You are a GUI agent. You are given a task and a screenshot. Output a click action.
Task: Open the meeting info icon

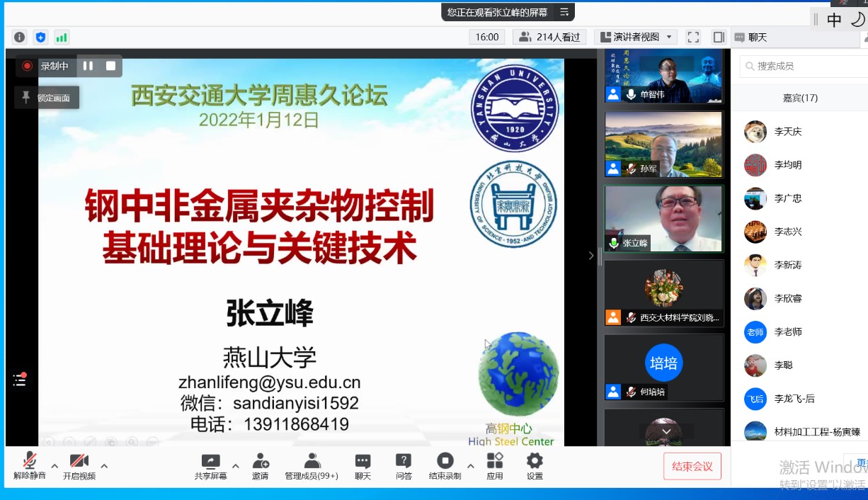coord(20,38)
